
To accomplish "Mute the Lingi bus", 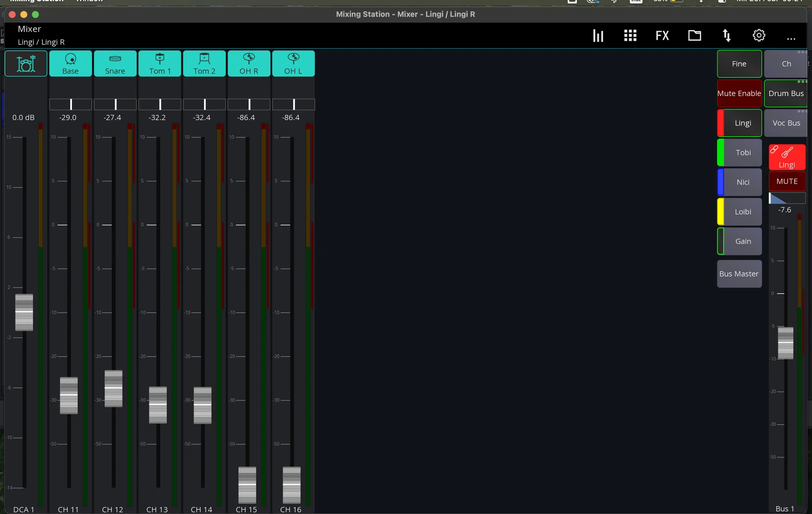I will (787, 181).
